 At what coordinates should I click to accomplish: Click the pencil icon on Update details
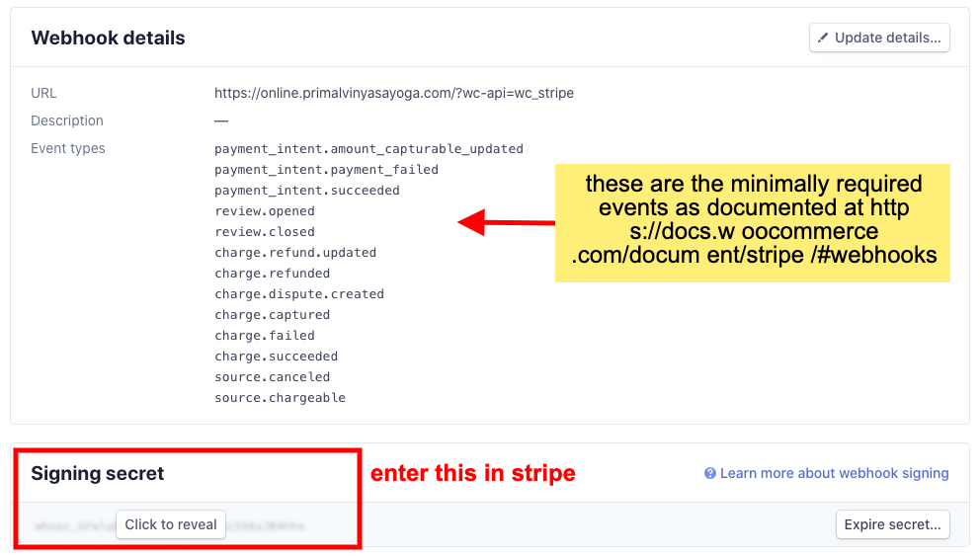coord(823,38)
